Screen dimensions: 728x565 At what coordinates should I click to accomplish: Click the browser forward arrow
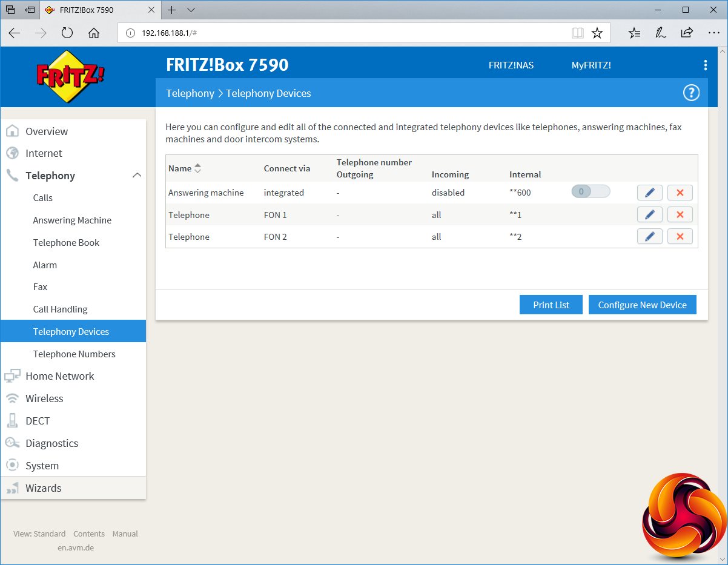(x=41, y=33)
